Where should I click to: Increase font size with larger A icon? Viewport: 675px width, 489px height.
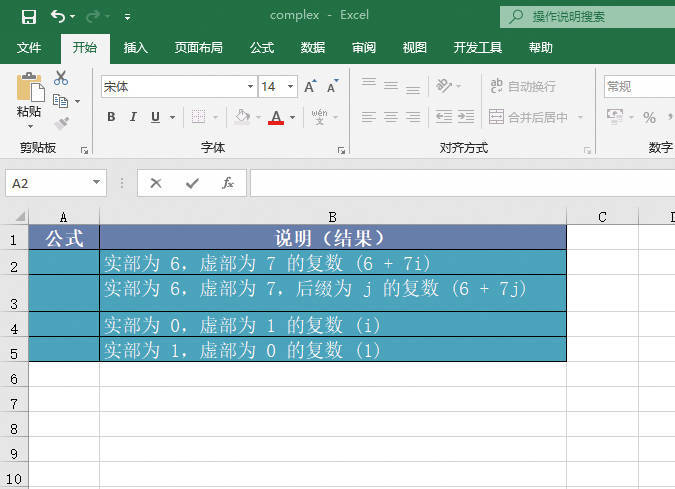pos(310,87)
